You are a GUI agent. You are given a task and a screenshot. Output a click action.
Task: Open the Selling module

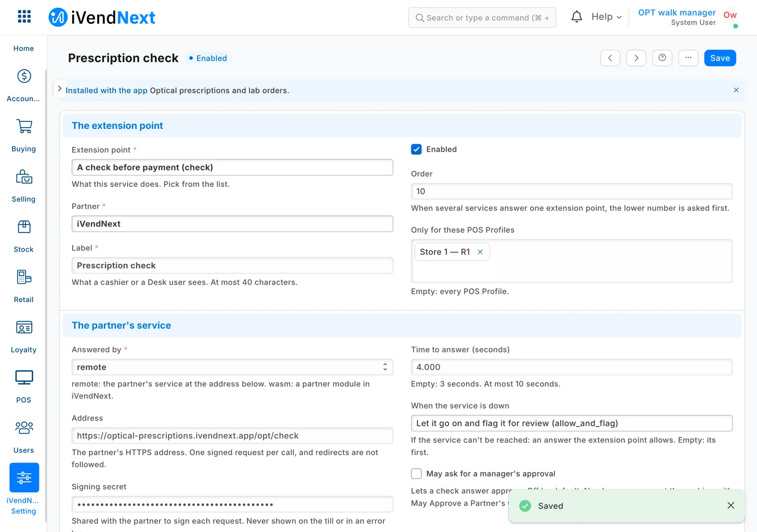24,186
